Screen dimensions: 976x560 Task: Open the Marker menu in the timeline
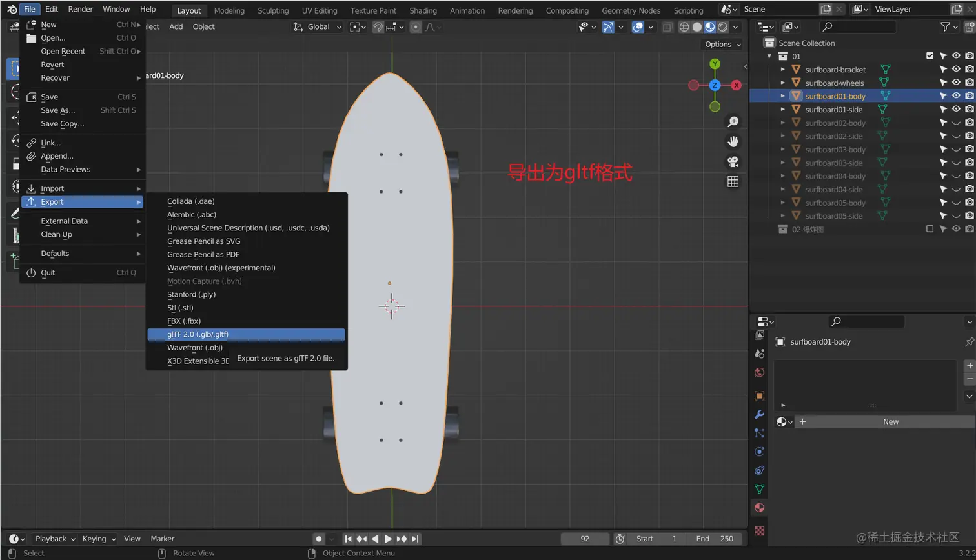point(163,539)
